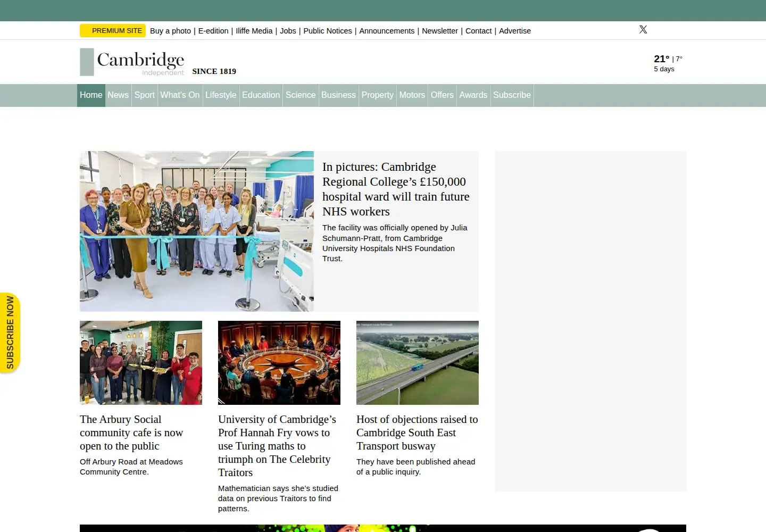Open the Newsletter link
The width and height of the screenshot is (766, 532).
coord(440,31)
